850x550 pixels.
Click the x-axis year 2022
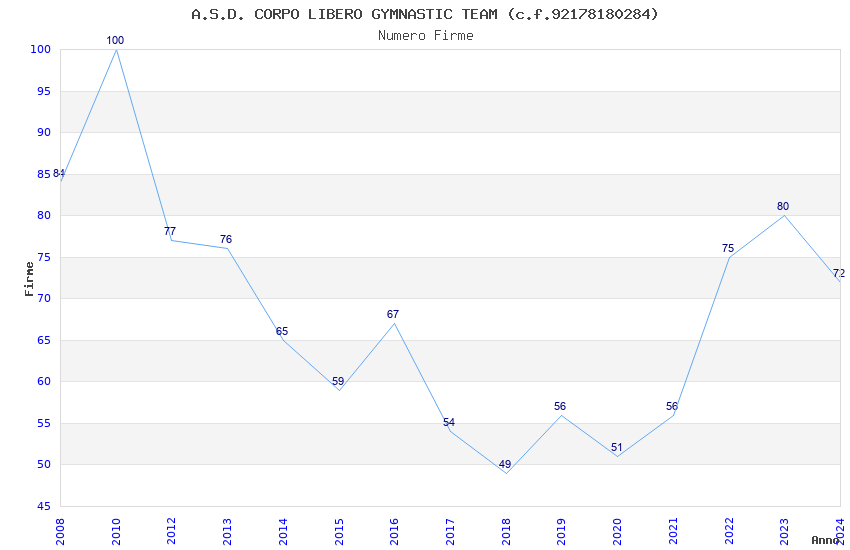click(x=729, y=531)
